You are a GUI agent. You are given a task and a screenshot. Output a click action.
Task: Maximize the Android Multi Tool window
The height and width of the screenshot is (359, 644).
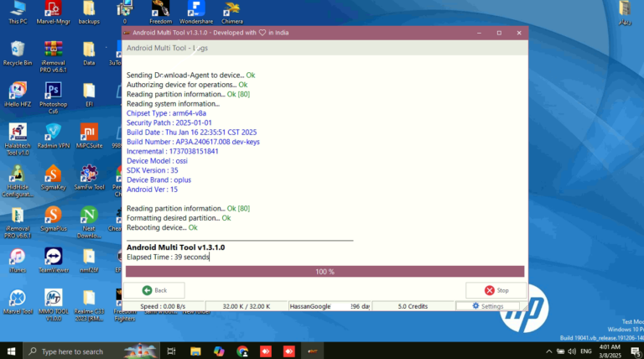pos(499,33)
